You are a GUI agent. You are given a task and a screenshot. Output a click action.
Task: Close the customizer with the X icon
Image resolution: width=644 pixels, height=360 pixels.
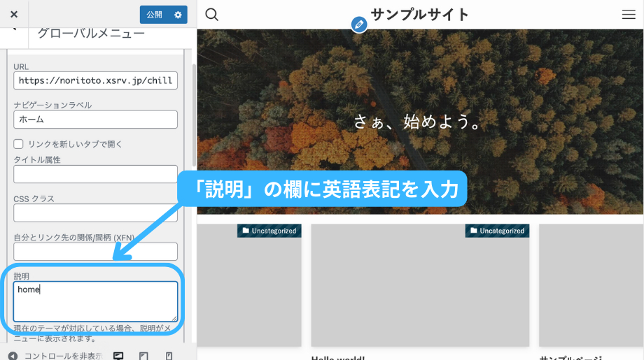pos(15,15)
